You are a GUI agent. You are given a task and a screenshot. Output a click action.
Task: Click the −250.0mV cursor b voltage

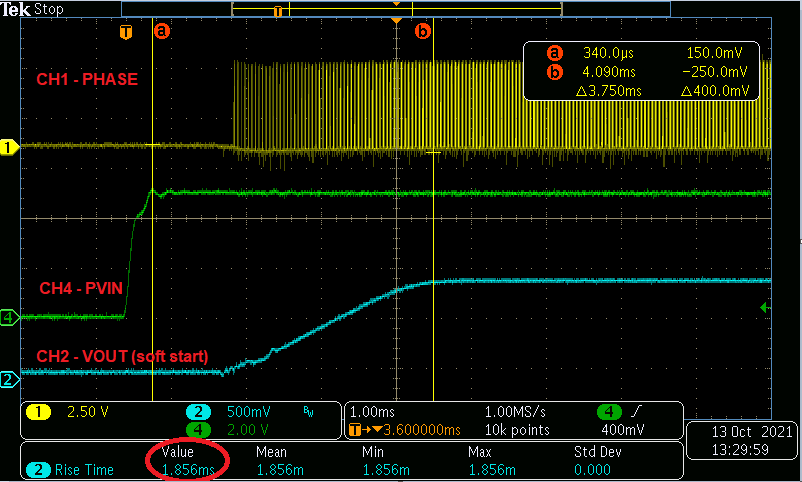pyautogui.click(x=715, y=72)
